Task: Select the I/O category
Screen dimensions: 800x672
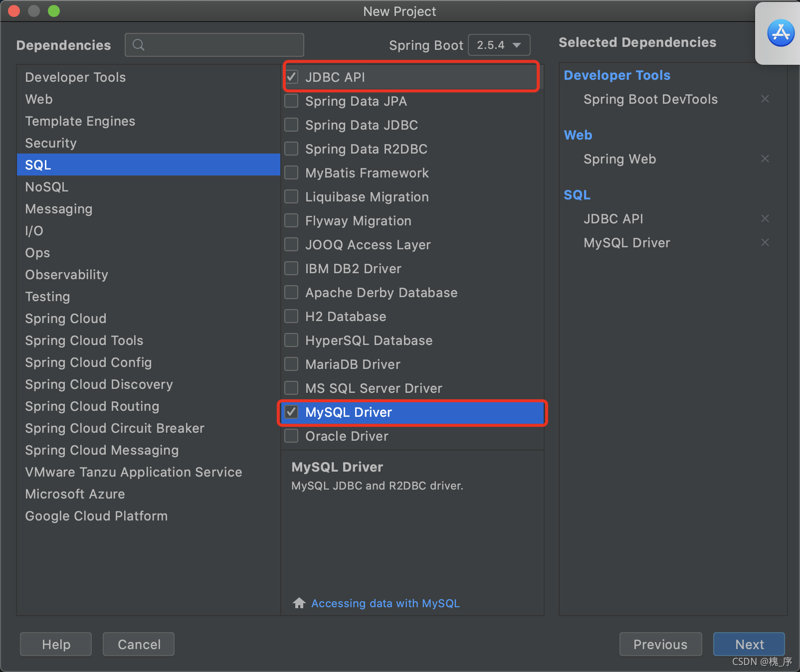Action: click(x=149, y=231)
